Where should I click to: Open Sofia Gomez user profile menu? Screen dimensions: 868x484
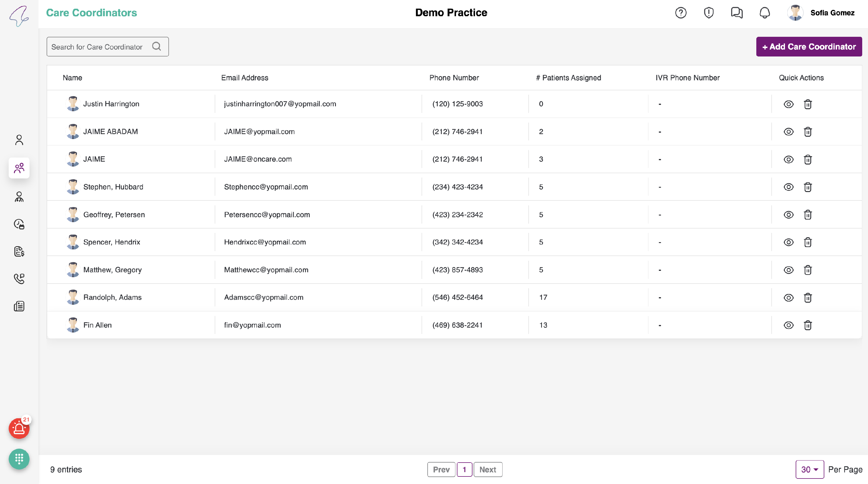point(821,13)
